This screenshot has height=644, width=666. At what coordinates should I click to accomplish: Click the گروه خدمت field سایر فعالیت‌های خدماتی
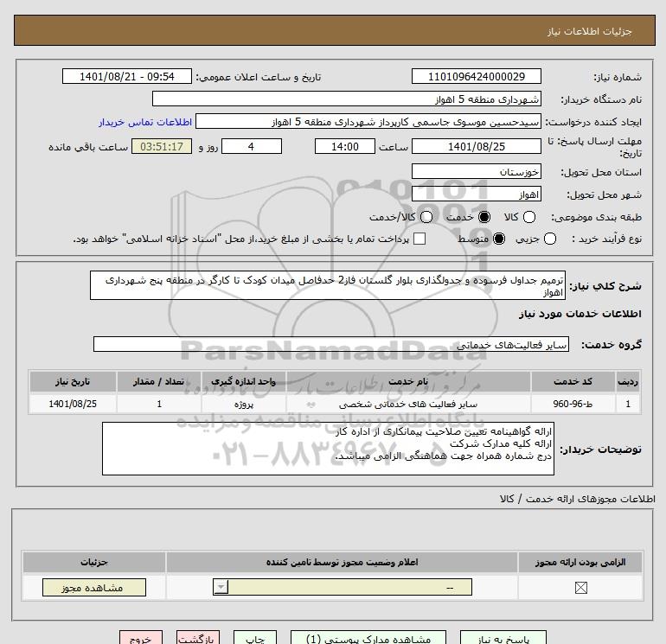tap(331, 344)
